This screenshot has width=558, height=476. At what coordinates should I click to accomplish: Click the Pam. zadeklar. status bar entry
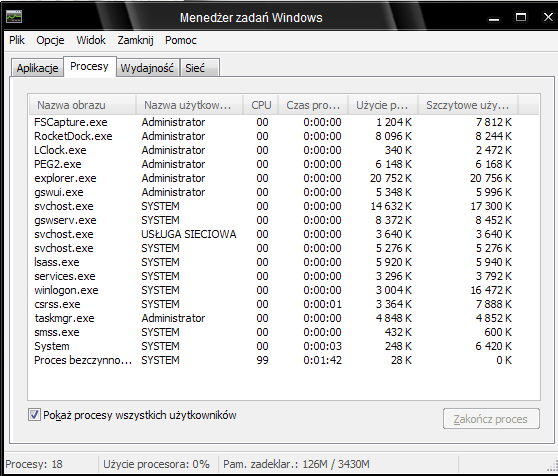(x=296, y=464)
